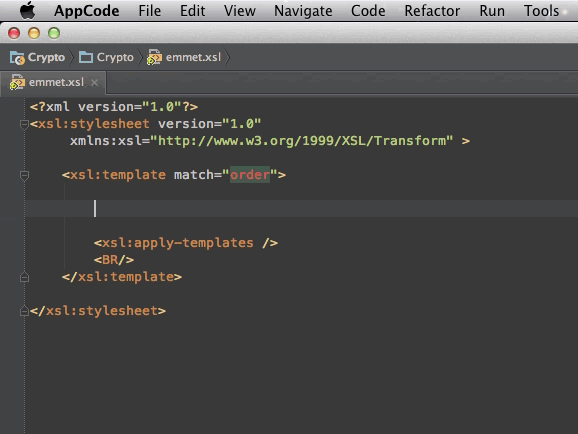Open the Apple menu

coord(27,10)
